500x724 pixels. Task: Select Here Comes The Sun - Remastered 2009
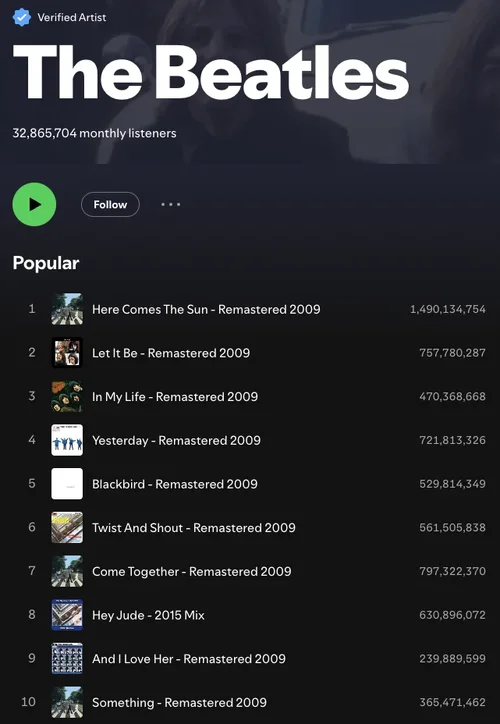206,309
